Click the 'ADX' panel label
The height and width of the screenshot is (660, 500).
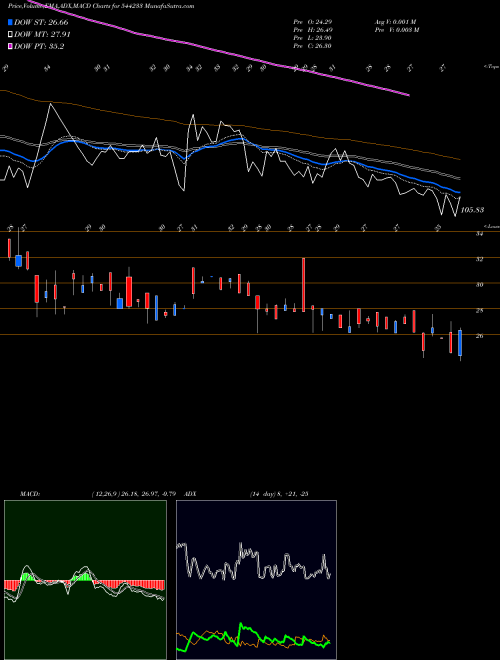[190, 494]
